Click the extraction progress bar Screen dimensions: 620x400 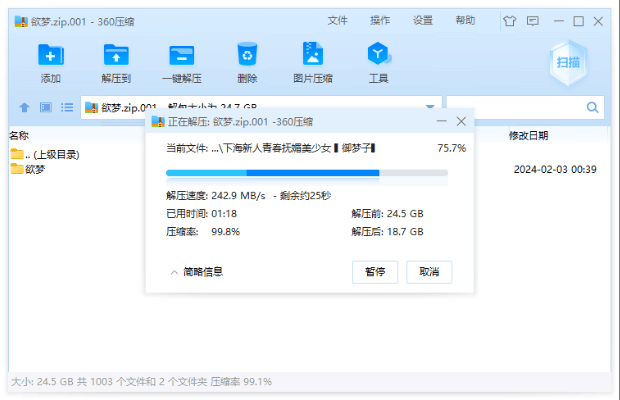pyautogui.click(x=307, y=173)
